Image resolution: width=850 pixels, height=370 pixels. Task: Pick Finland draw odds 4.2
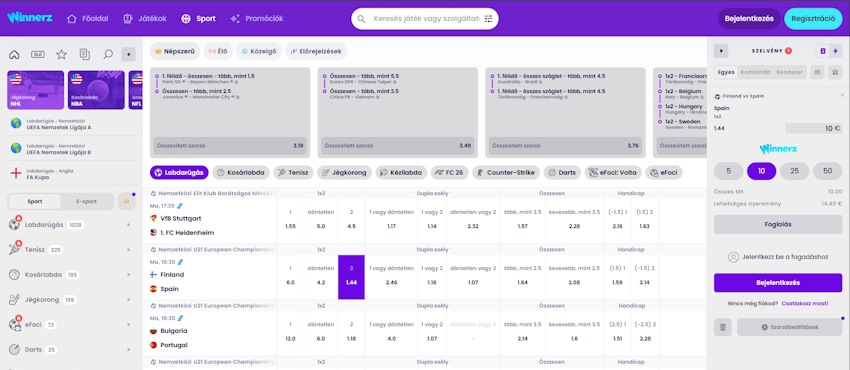320,277
